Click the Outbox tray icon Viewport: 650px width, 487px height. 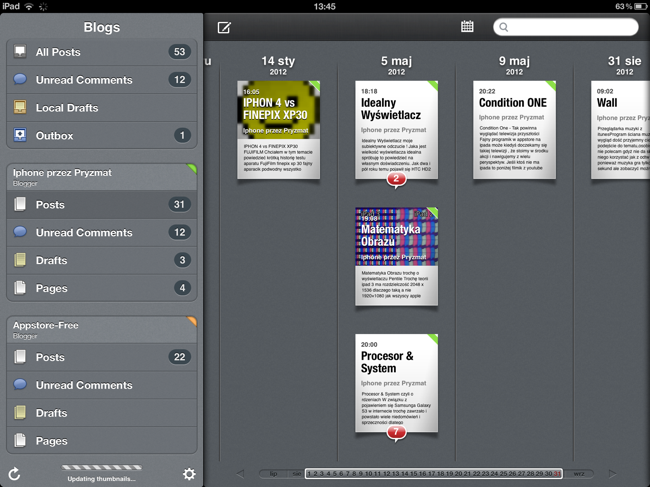pos(19,135)
